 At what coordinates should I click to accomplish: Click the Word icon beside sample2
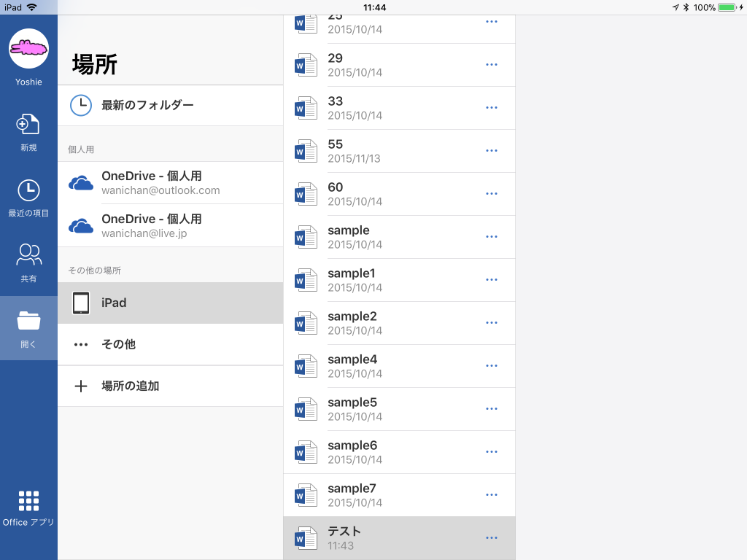(306, 323)
